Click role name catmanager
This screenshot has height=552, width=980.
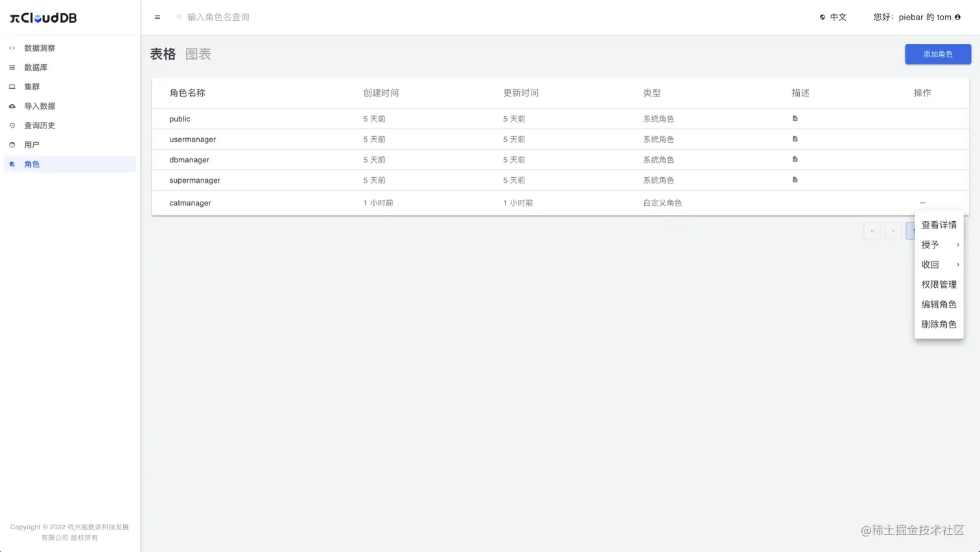pyautogui.click(x=190, y=203)
